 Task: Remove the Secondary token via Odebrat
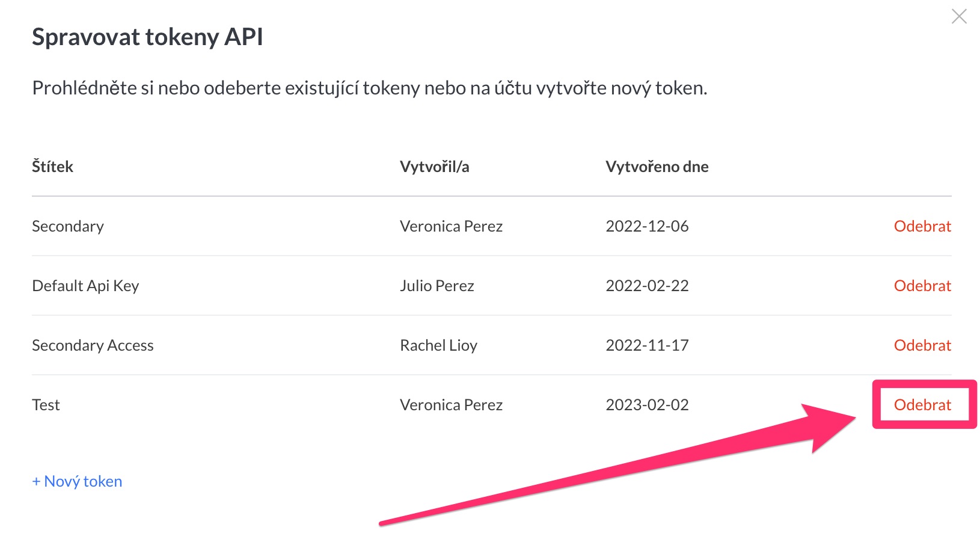(x=922, y=226)
